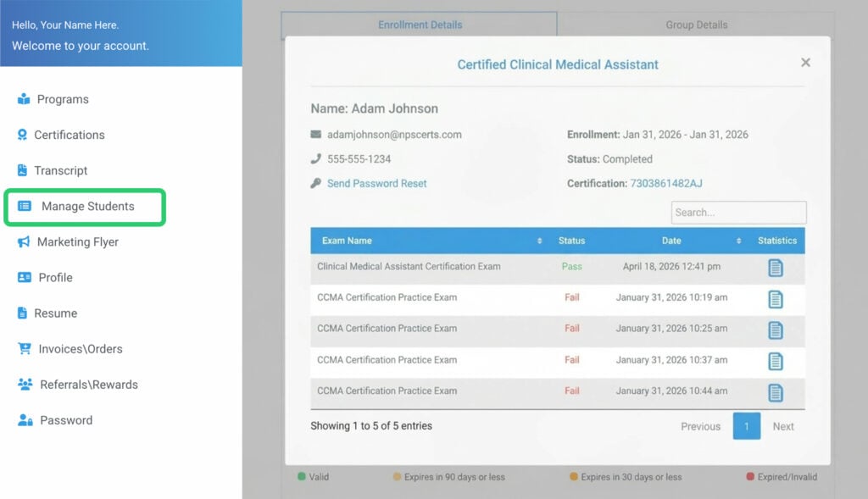Switch to the Enrollment Details tab
Screen dimensions: 868x499
pos(420,25)
